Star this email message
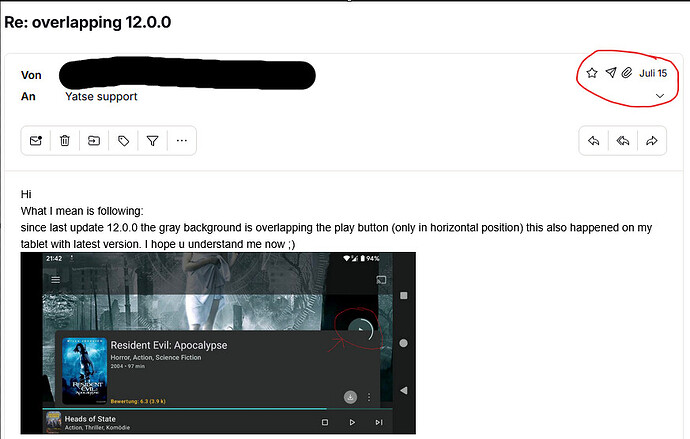 (591, 73)
